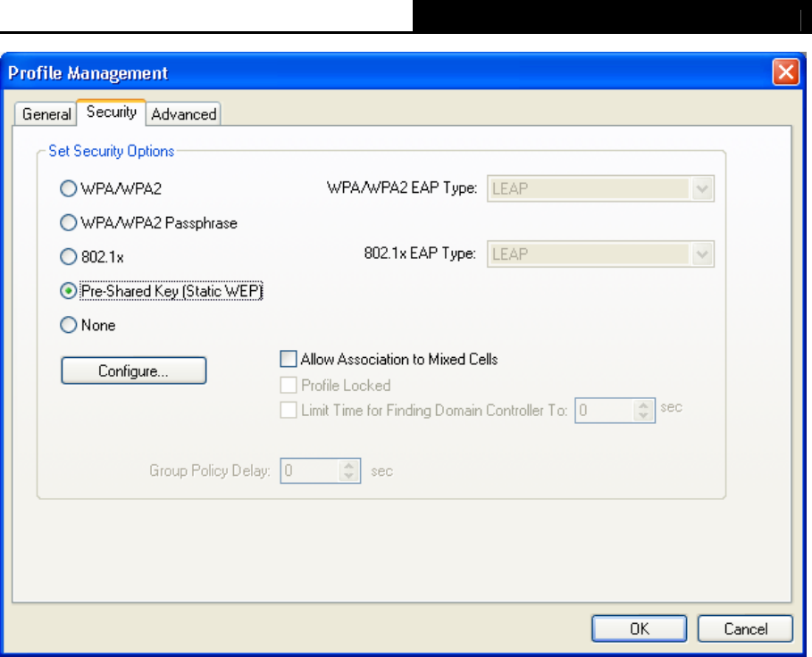Choose WPA/WPA2 Passphrase security option
Screen dimensions: 812x657
(69, 223)
